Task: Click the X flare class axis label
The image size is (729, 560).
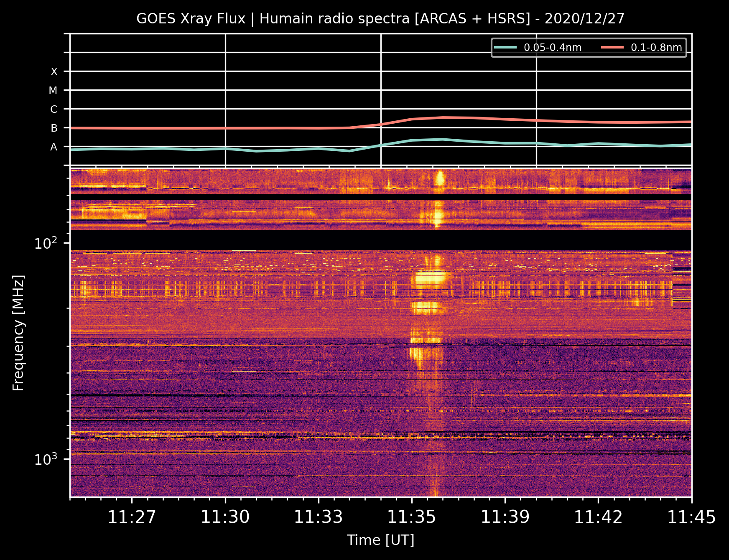Action: point(54,72)
